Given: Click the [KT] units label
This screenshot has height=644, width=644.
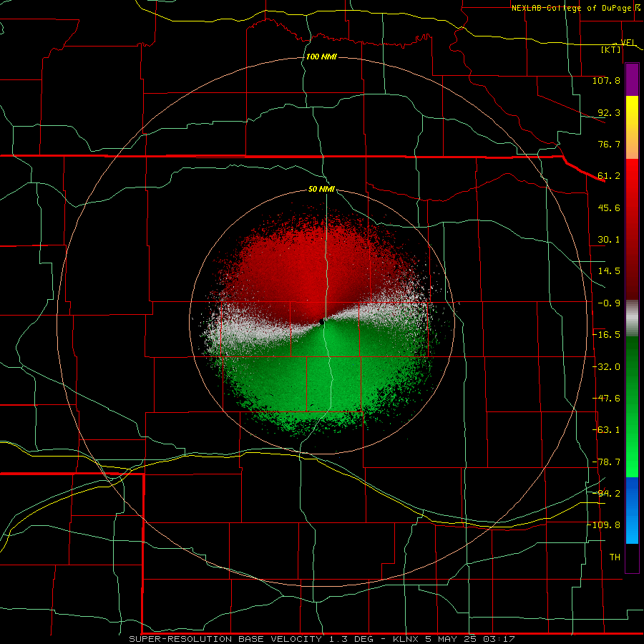Looking at the screenshot, I should [x=611, y=49].
